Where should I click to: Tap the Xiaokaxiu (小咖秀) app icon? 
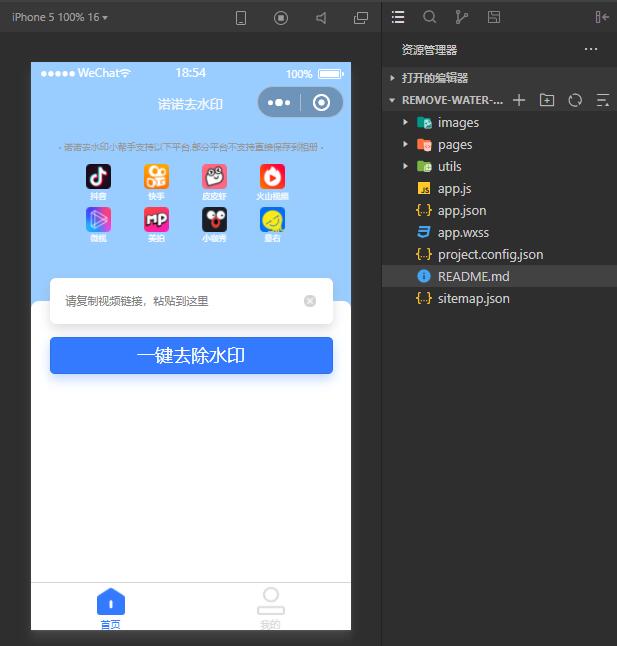click(x=214, y=220)
